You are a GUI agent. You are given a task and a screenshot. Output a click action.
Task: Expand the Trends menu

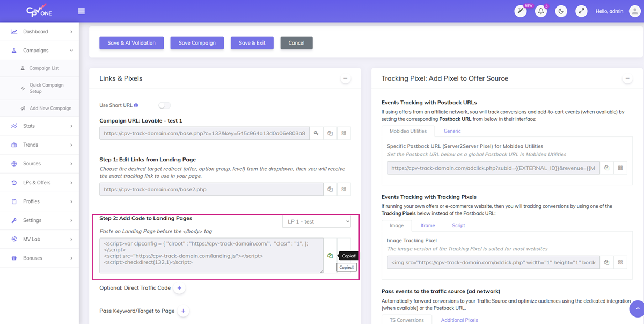71,145
